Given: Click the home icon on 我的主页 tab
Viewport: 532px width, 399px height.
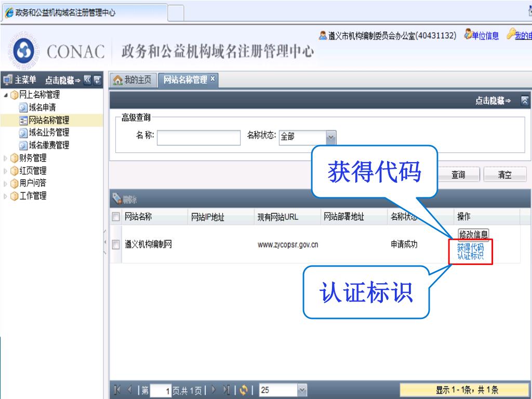Looking at the screenshot, I should (118, 81).
